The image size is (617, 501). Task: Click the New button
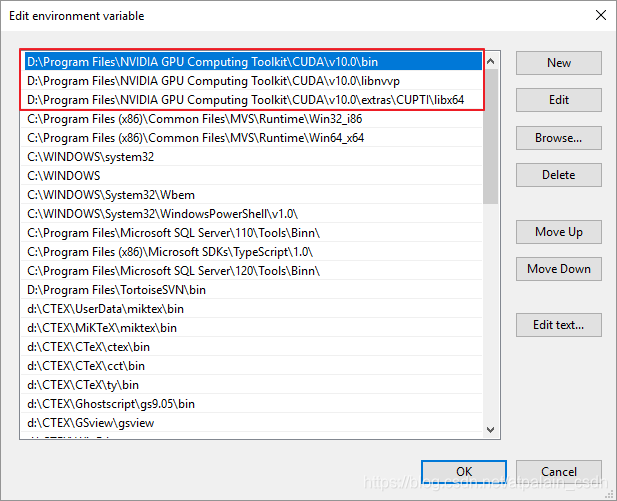pyautogui.click(x=558, y=63)
